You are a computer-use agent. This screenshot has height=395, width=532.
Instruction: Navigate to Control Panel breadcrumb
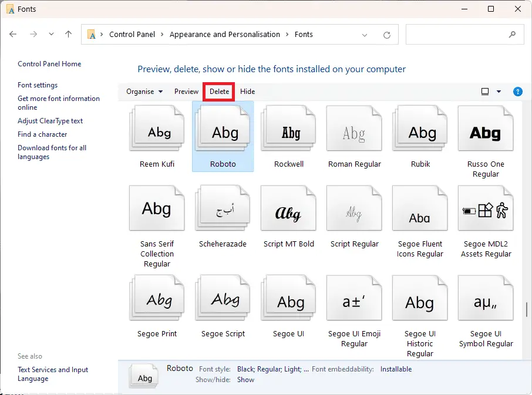(x=132, y=34)
